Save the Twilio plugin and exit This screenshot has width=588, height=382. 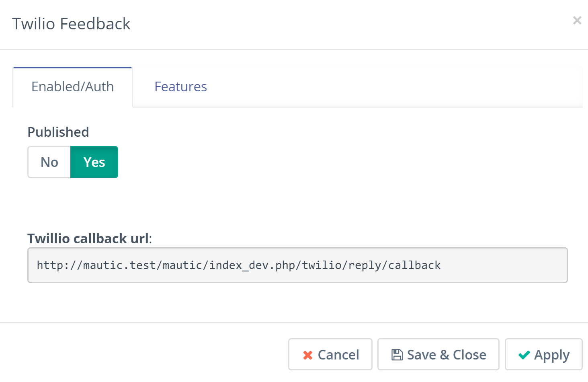click(x=438, y=354)
